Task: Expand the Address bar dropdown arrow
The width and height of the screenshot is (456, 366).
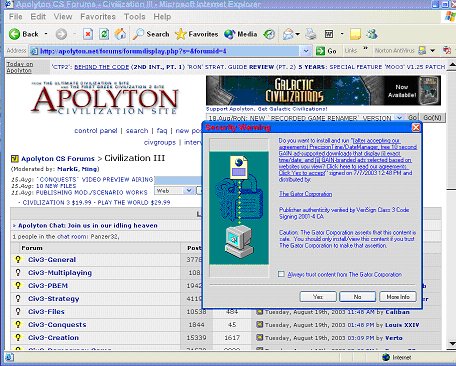Action: point(306,51)
